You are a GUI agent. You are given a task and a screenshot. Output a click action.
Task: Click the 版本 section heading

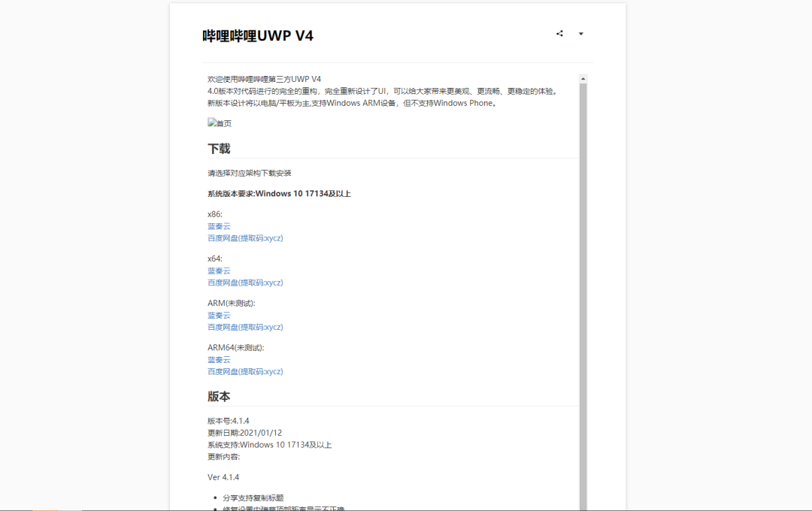[x=219, y=396]
